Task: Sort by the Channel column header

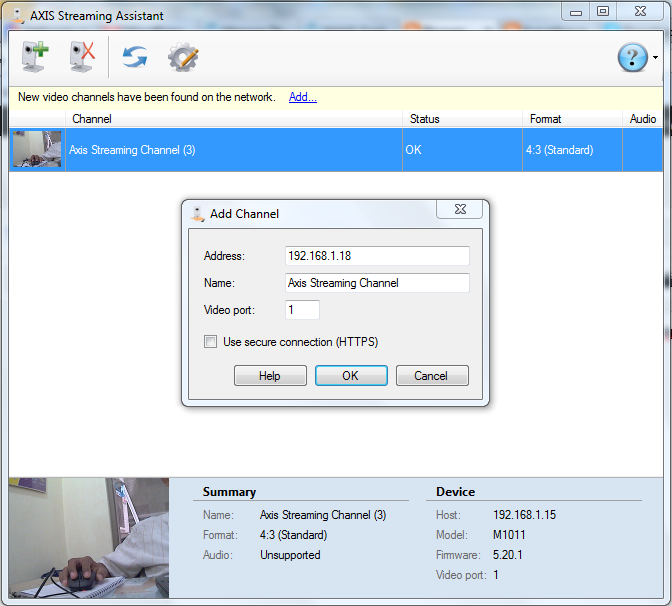Action: [234, 119]
